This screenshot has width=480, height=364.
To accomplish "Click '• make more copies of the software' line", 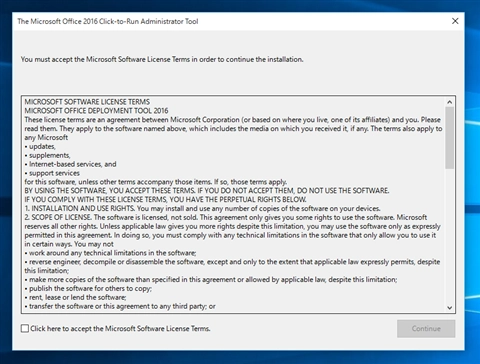I will click(x=211, y=279).
